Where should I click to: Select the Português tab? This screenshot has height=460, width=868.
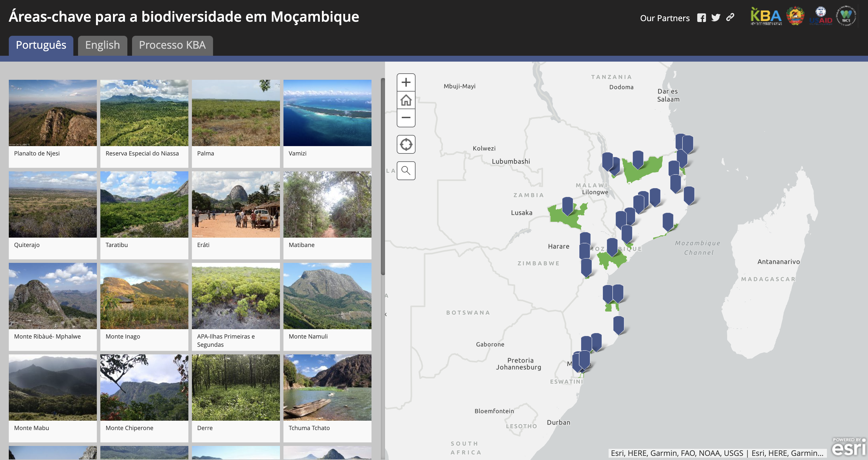pyautogui.click(x=41, y=45)
